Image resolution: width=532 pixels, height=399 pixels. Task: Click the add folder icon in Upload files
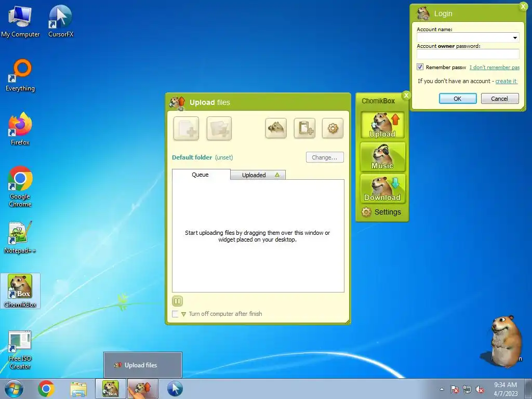tap(219, 128)
